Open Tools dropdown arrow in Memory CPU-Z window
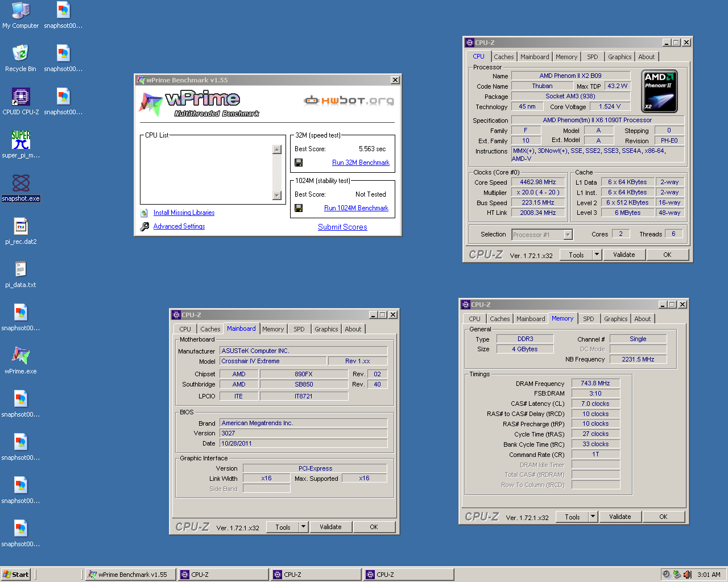Image resolution: width=728 pixels, height=582 pixels. coord(593,517)
